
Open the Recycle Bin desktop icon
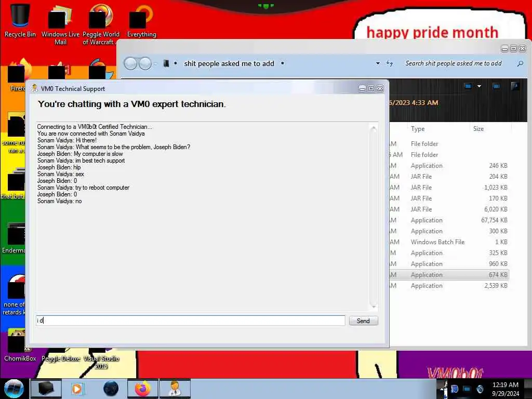[20, 20]
